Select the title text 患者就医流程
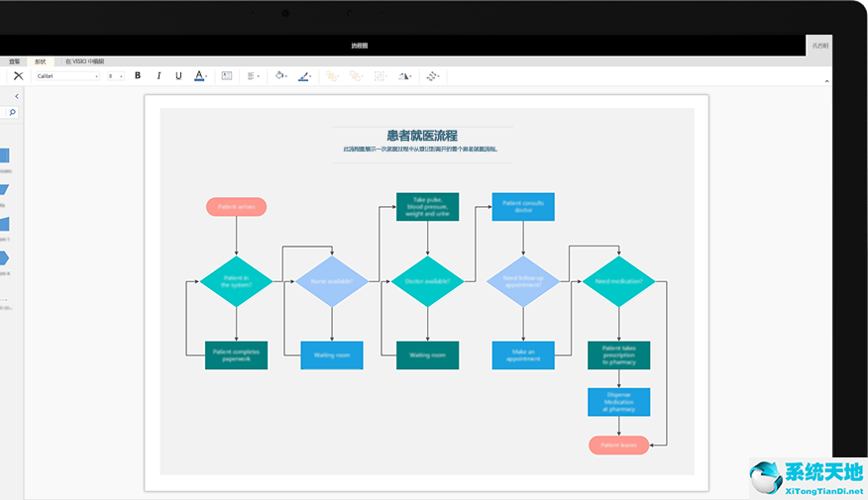 pyautogui.click(x=422, y=136)
